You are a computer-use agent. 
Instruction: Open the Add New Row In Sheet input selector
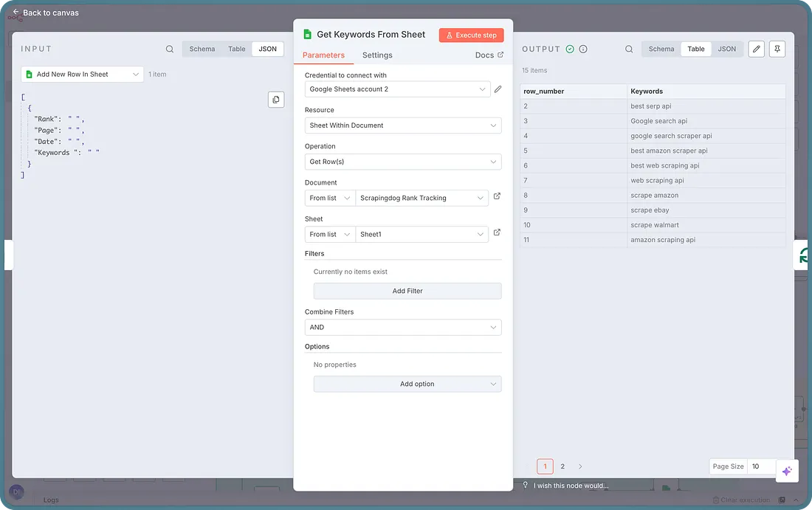point(82,75)
